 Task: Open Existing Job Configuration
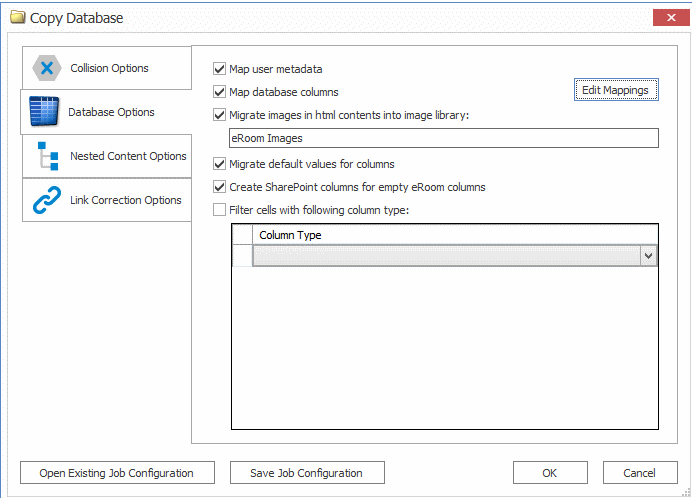[117, 473]
